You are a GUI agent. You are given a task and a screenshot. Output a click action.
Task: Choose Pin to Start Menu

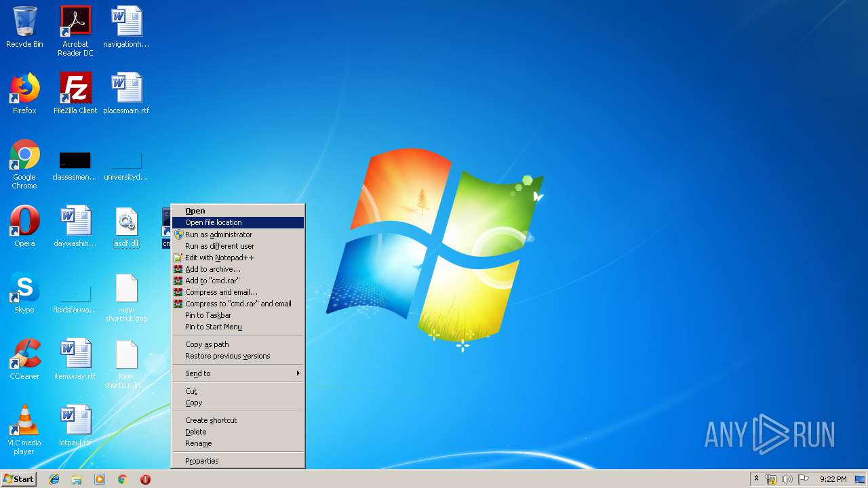click(237, 327)
